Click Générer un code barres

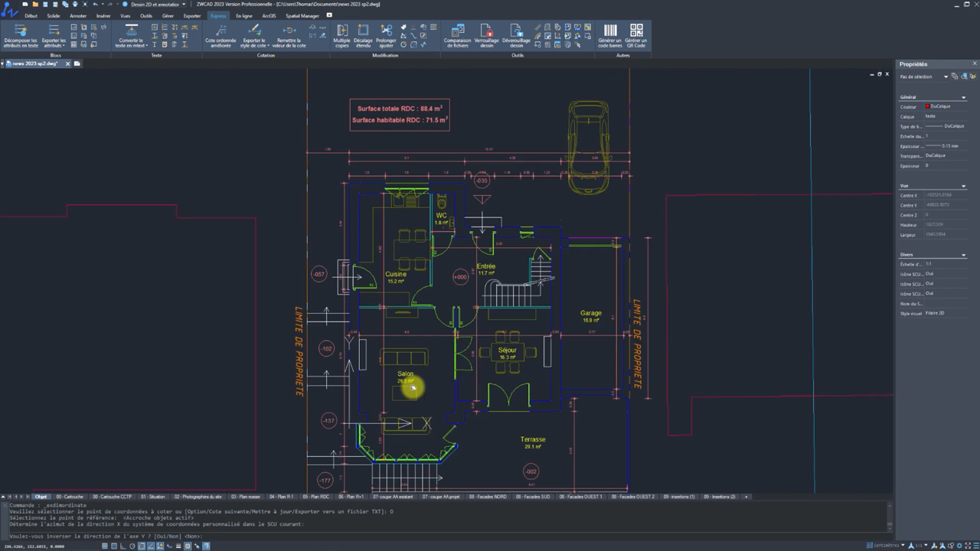click(x=609, y=36)
